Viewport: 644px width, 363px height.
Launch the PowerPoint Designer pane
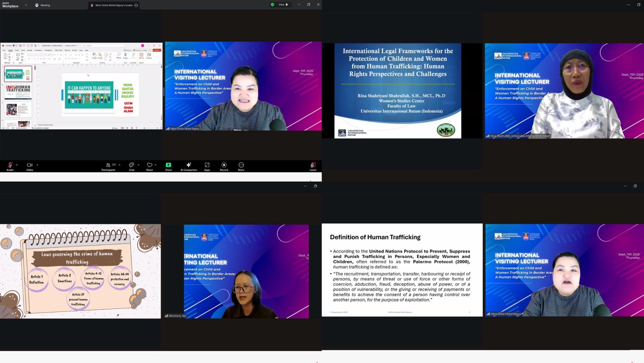tap(149, 55)
